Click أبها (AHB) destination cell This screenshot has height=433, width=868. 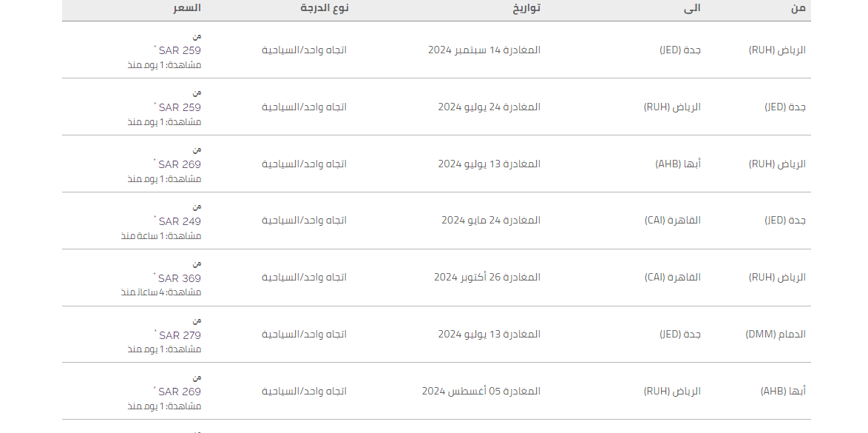click(678, 164)
